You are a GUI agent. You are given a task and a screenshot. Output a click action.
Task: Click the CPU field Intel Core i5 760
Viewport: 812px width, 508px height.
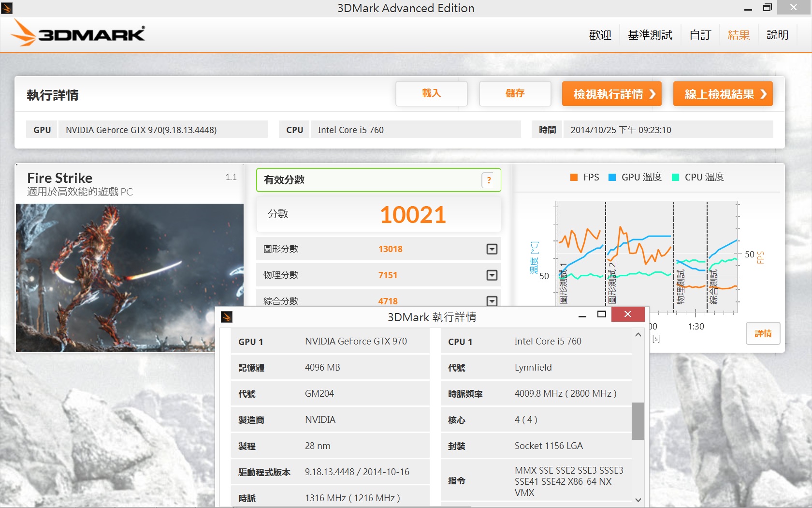pos(416,130)
